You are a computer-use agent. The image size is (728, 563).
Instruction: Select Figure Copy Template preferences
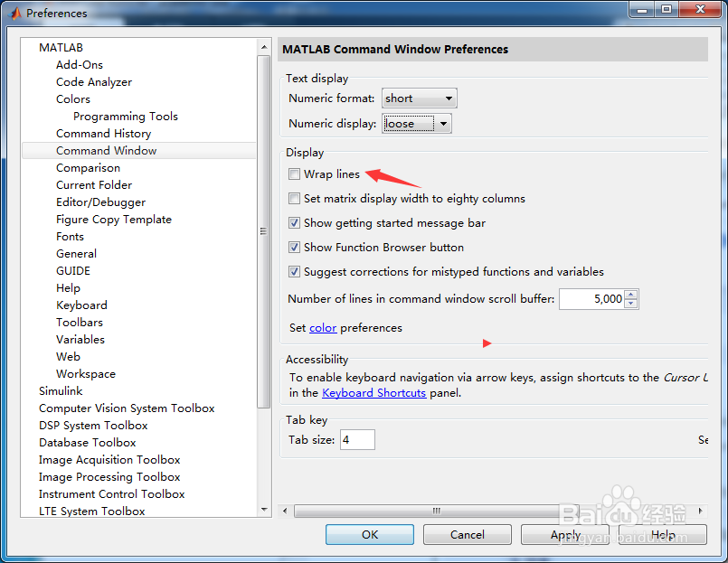tap(114, 220)
